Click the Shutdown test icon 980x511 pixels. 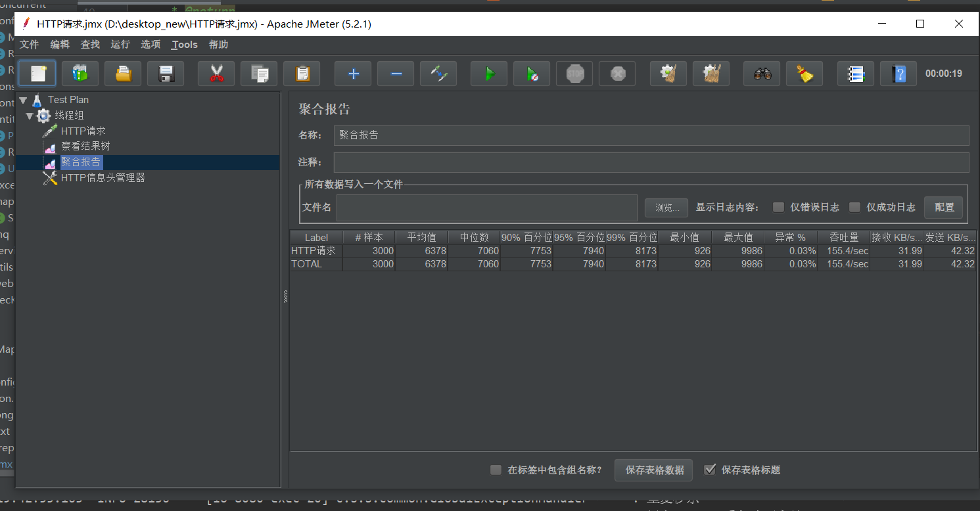pyautogui.click(x=617, y=74)
